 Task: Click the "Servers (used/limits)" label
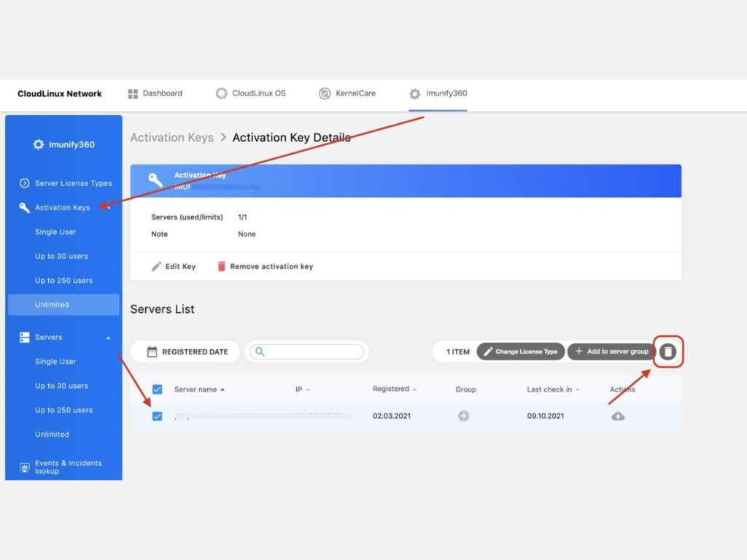(x=187, y=217)
